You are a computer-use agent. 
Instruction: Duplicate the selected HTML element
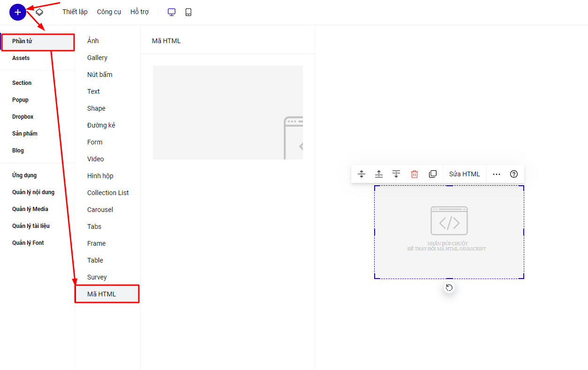pyautogui.click(x=433, y=174)
